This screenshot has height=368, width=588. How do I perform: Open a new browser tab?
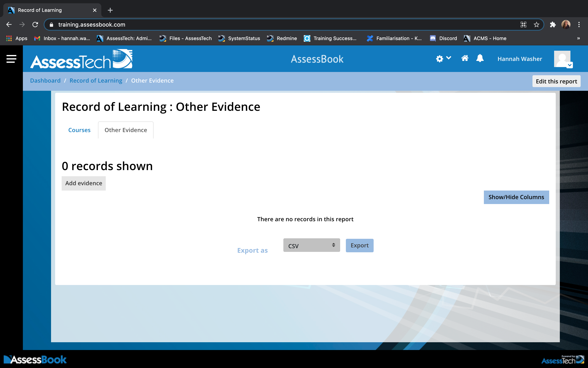pyautogui.click(x=110, y=10)
